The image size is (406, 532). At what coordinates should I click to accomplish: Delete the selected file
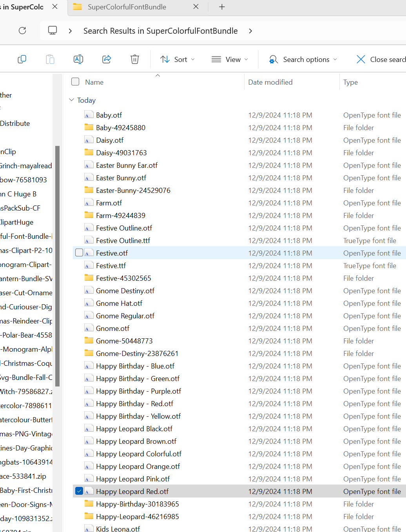click(135, 59)
